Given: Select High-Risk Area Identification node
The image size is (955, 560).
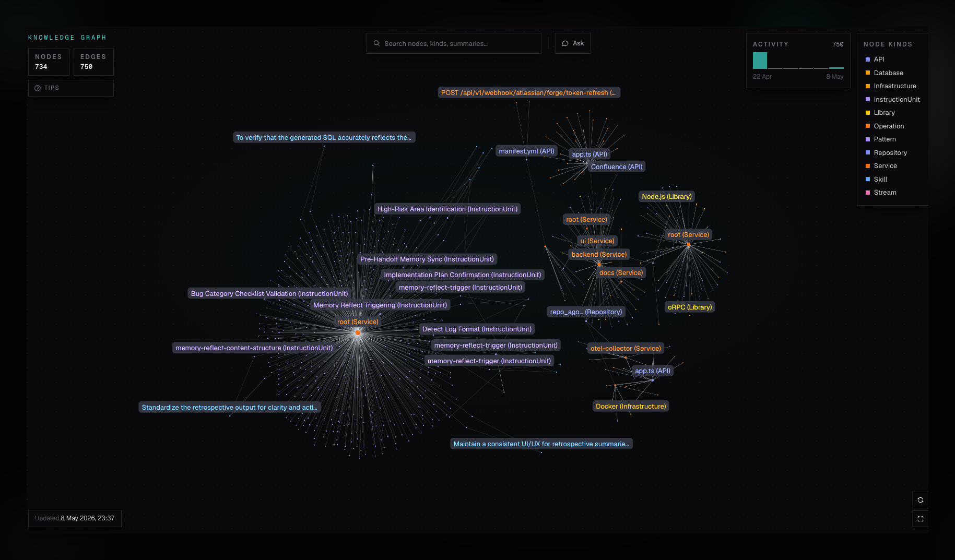Looking at the screenshot, I should pyautogui.click(x=447, y=209).
